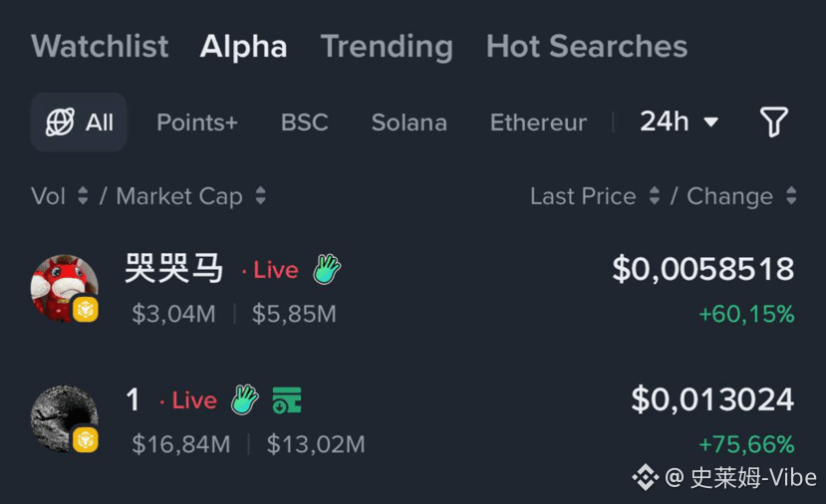This screenshot has width=826, height=504.
Task: Toggle Last Price sort arrows
Action: pyautogui.click(x=655, y=196)
